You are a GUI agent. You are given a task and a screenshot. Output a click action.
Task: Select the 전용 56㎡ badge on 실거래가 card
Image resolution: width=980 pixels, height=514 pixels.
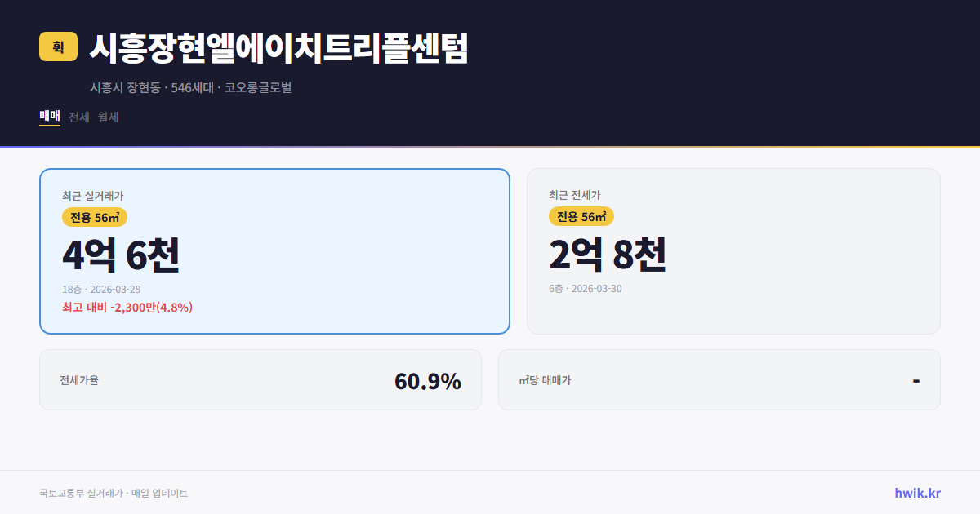(92, 217)
